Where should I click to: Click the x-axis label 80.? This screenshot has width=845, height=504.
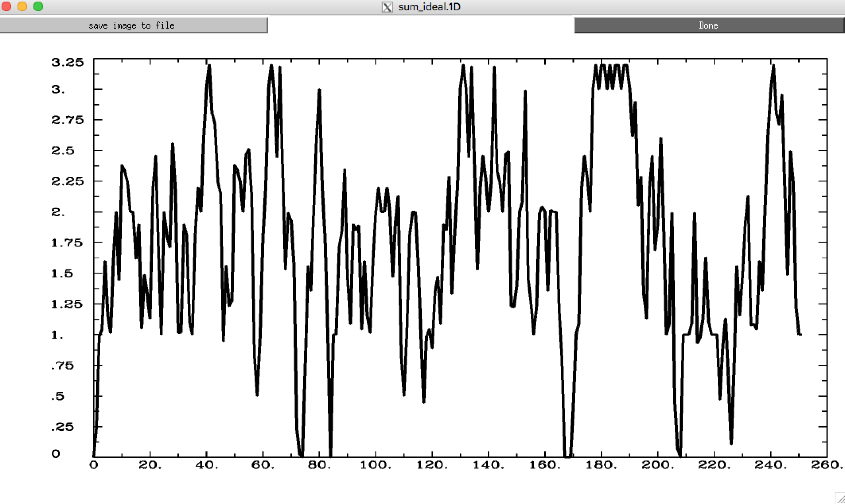point(319,465)
